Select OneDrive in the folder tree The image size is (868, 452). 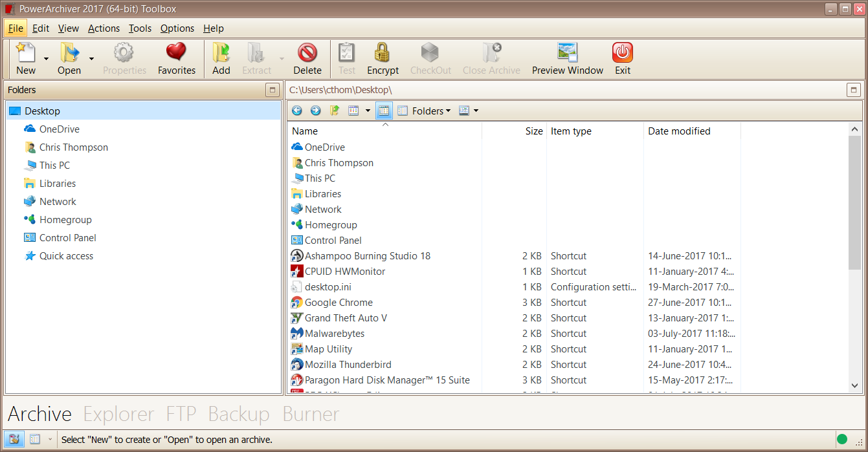[59, 129]
